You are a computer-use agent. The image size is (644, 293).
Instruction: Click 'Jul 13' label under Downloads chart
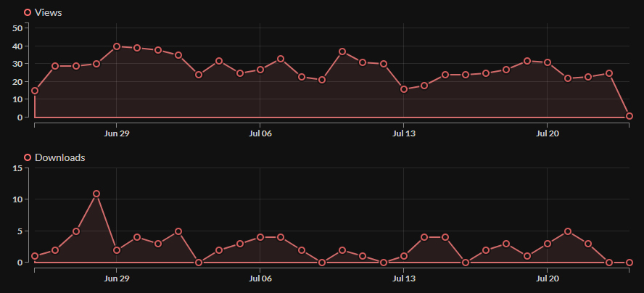(x=404, y=278)
